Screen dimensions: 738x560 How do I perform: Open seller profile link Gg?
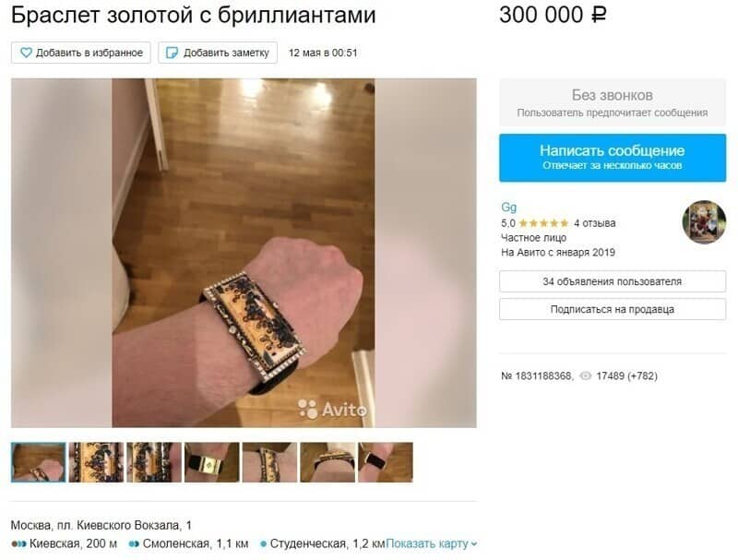point(509,207)
